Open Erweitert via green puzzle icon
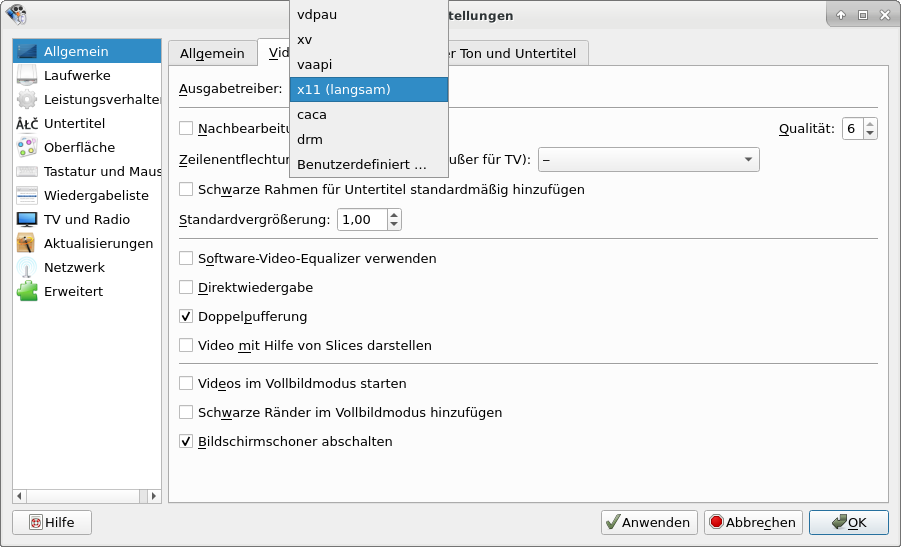This screenshot has width=901, height=547. (27, 292)
